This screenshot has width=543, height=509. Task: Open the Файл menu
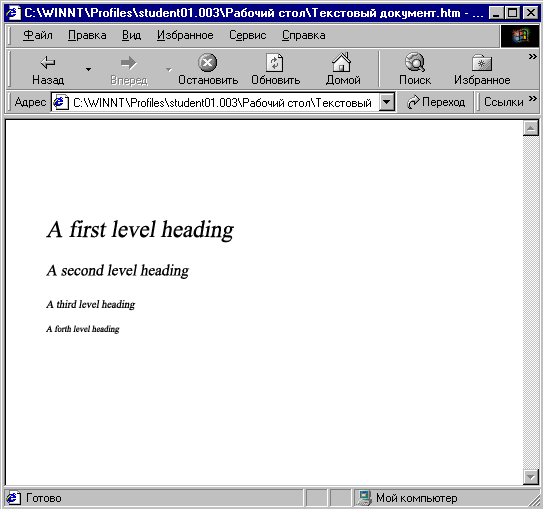tap(38, 35)
